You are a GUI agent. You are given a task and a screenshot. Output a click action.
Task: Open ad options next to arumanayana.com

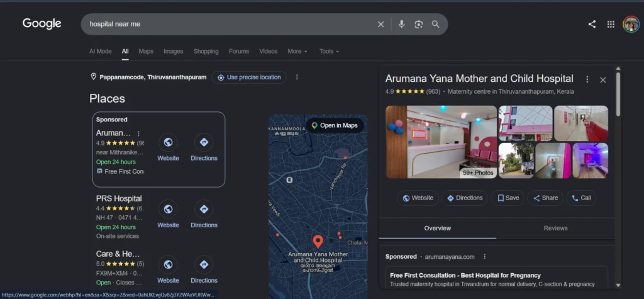(485, 257)
